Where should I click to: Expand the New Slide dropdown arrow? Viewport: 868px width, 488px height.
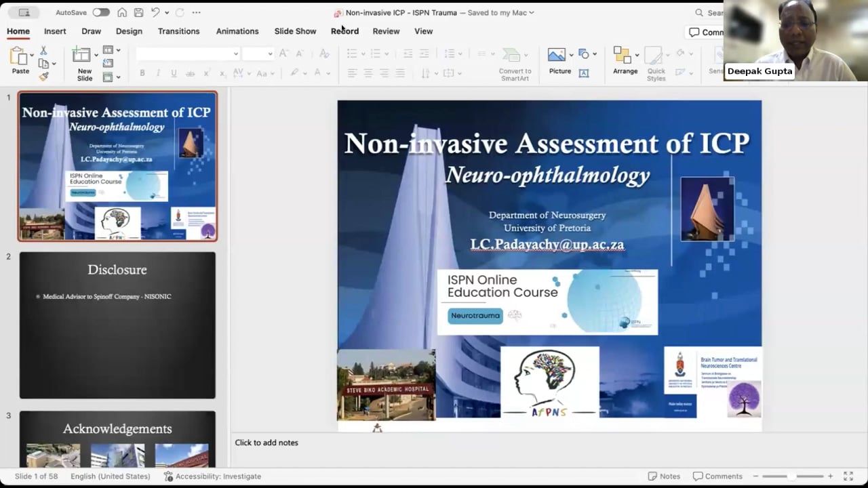[x=96, y=55]
